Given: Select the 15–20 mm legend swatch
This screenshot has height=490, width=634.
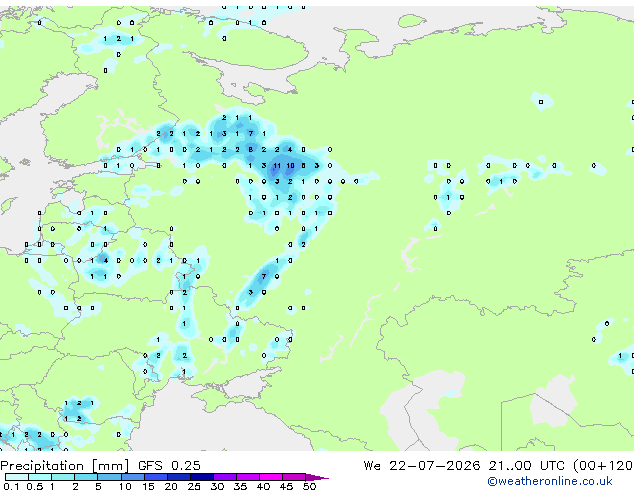Looking at the screenshot, I should point(156,477).
